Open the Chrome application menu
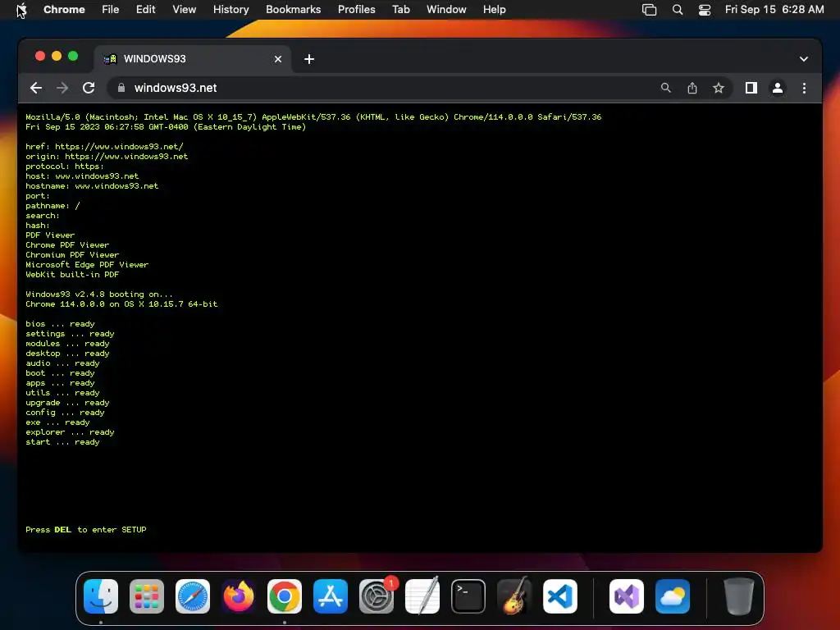Image resolution: width=840 pixels, height=630 pixels. pyautogui.click(x=64, y=10)
